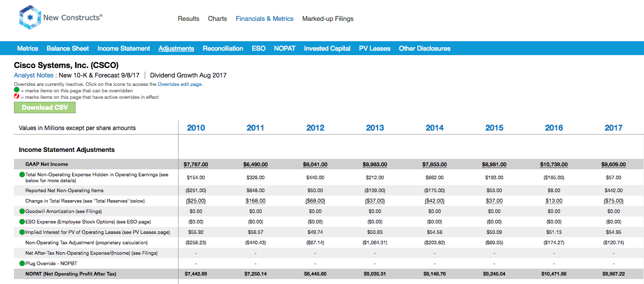Click 2016 Change in Total Reserves $13.00

[554, 201]
